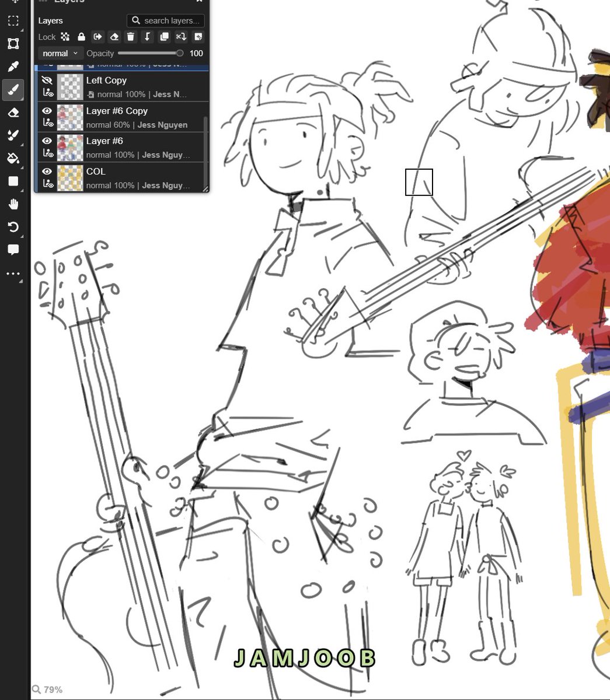Image resolution: width=610 pixels, height=700 pixels.
Task: Clear layer with the eraser icon button
Action: [114, 37]
